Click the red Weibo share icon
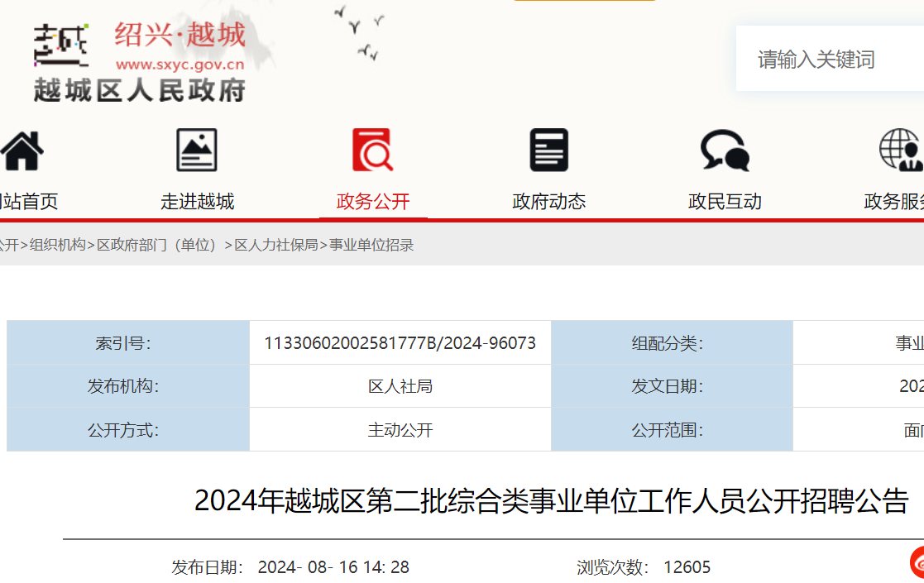Viewport: 924px width, 583px height. [x=917, y=562]
